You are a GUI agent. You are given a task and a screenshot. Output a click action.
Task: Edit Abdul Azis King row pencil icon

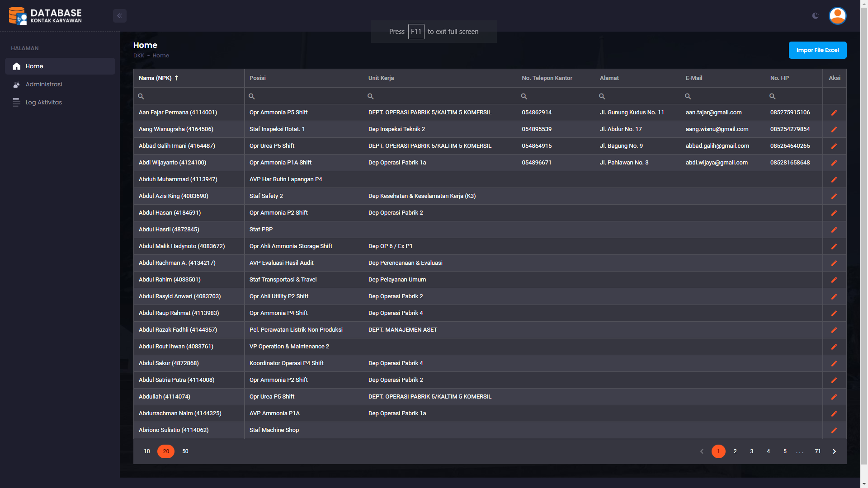pyautogui.click(x=834, y=197)
